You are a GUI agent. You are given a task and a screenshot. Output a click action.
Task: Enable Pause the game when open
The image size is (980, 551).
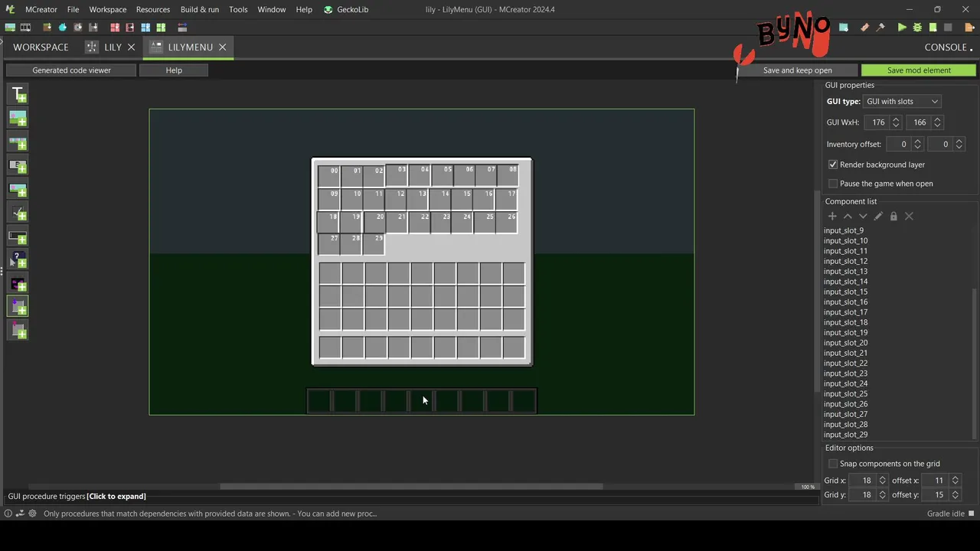click(833, 184)
